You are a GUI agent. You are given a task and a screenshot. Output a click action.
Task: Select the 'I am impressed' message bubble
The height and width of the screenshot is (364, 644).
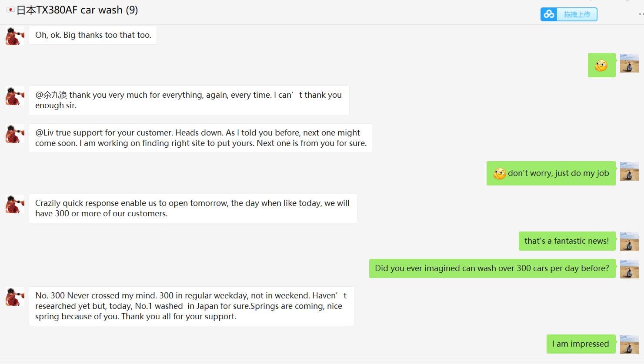[x=581, y=344]
